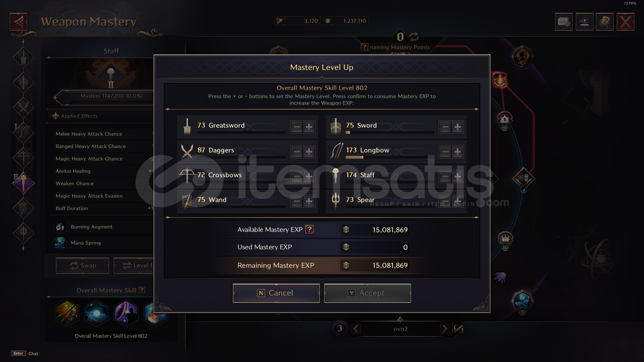Viewport: 644px width, 362px height.
Task: Close Weapon Mastery with red X
Action: [625, 22]
